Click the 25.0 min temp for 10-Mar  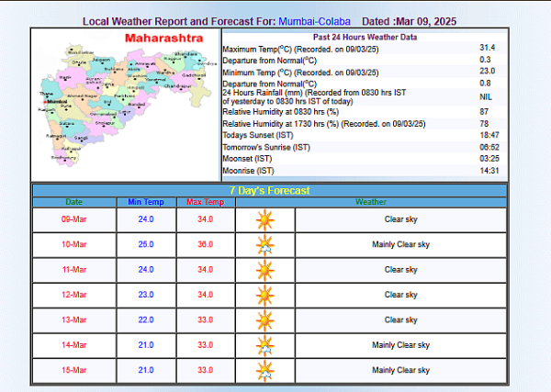point(146,244)
